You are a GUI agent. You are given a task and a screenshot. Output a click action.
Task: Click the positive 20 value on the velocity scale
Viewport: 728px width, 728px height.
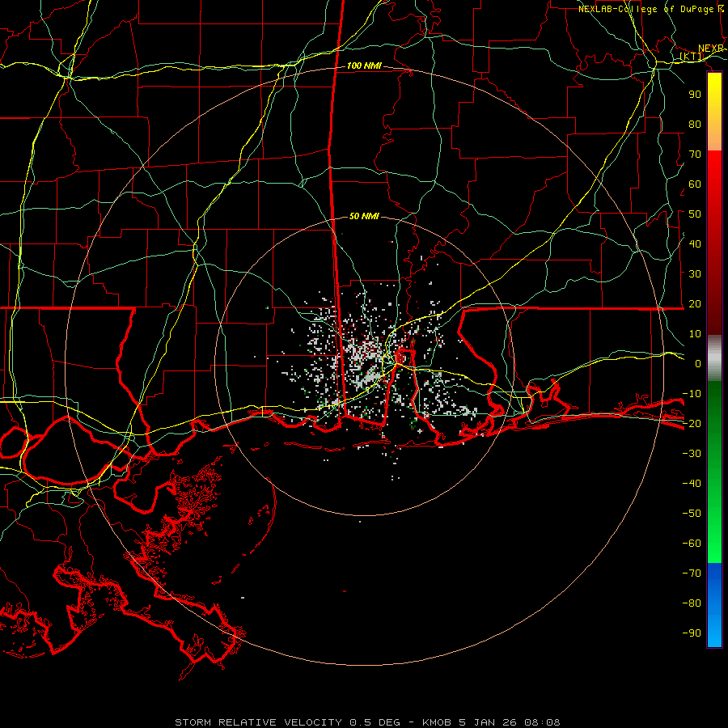(695, 304)
